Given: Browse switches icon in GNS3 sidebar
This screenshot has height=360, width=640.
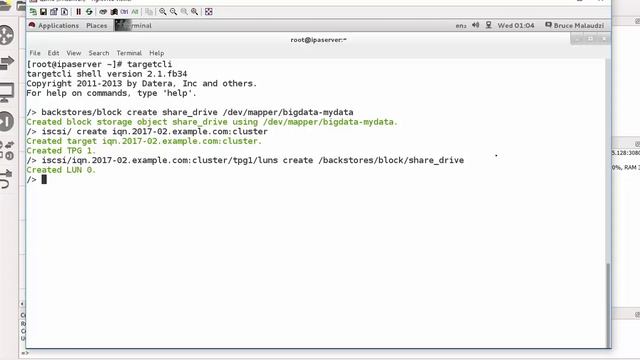Looking at the screenshot, I should pos(7,63).
